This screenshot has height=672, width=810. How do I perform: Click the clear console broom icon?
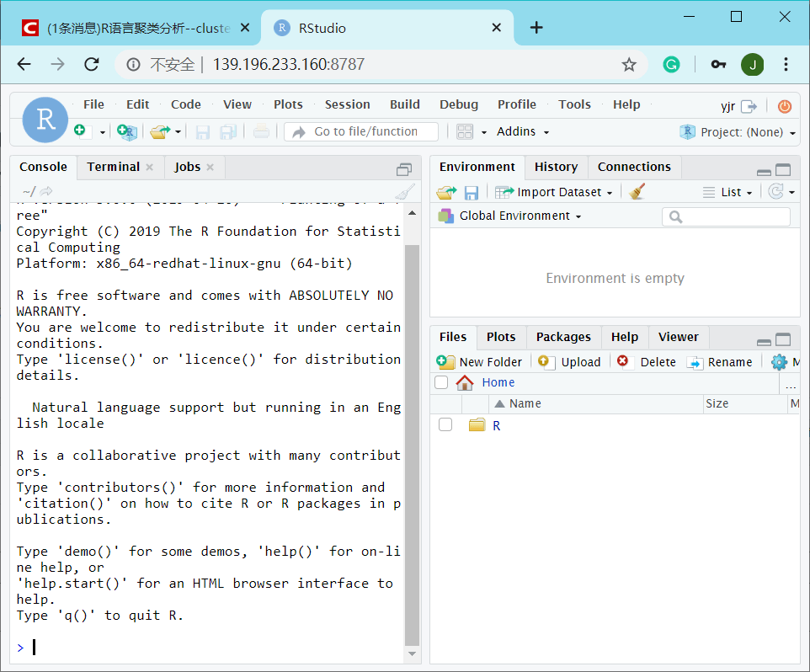(x=405, y=191)
